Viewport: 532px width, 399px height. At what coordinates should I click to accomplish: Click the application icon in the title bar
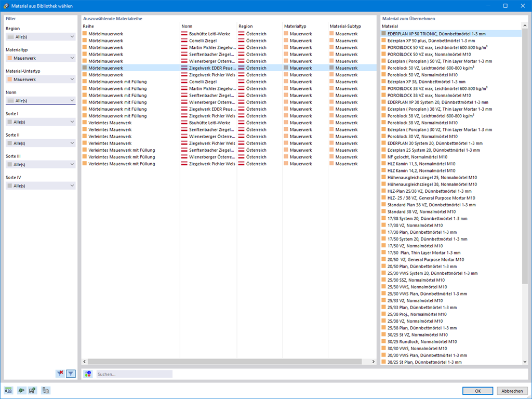click(x=6, y=6)
